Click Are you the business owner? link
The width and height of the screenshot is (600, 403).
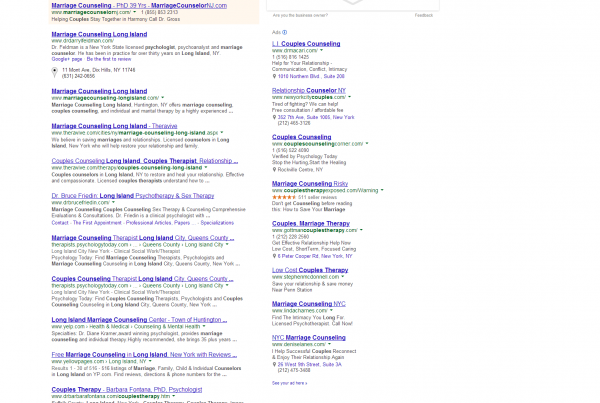[300, 15]
